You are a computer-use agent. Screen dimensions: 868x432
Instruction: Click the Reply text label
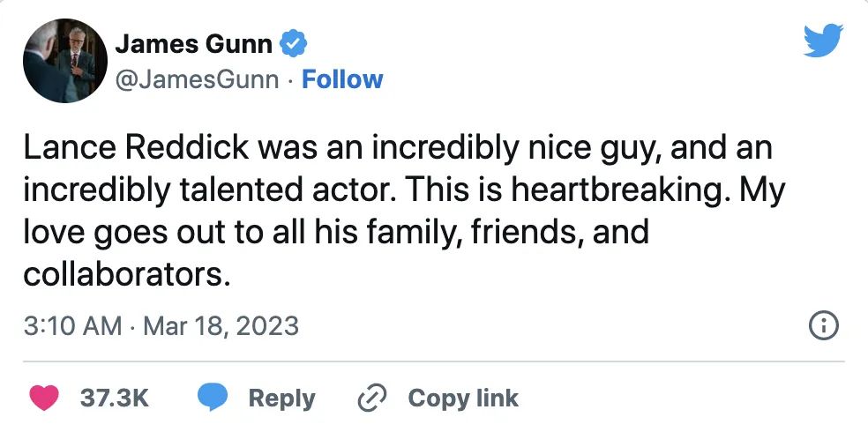[281, 398]
